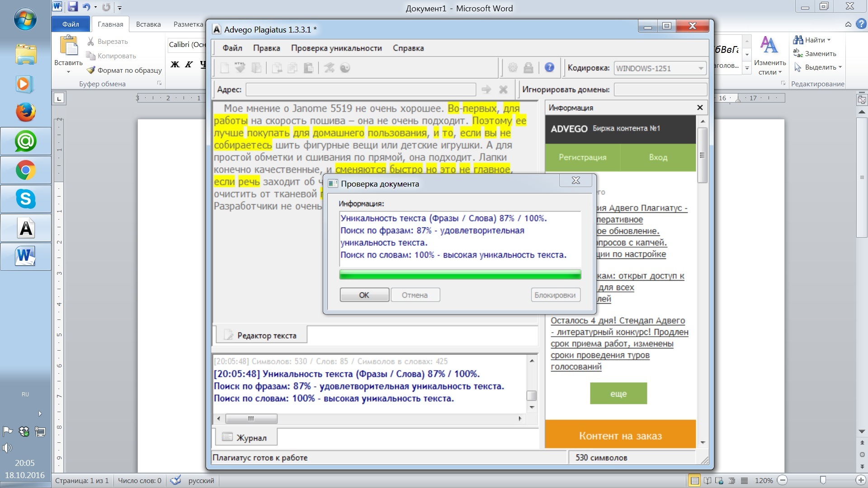The width and height of the screenshot is (868, 488).
Task: Click the tab stop selector by the ruler
Action: pyautogui.click(x=59, y=98)
